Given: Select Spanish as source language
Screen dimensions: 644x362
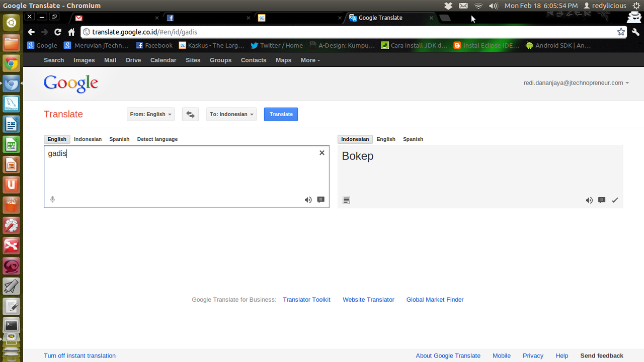Looking at the screenshot, I should tap(119, 139).
